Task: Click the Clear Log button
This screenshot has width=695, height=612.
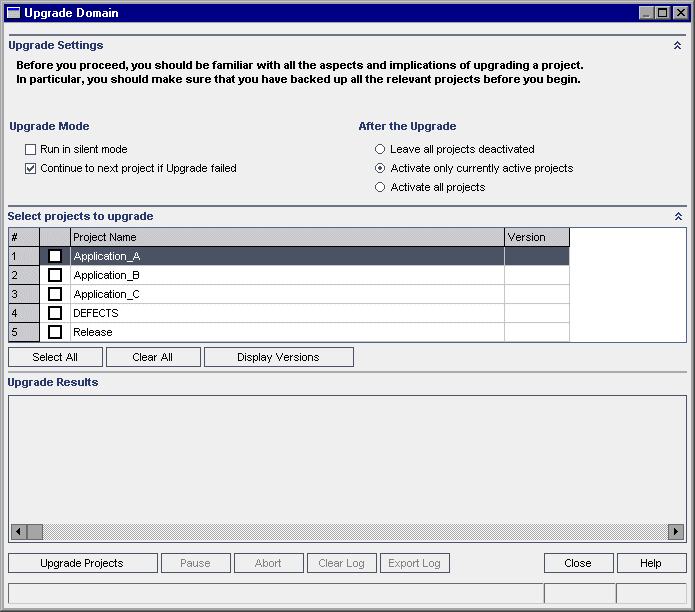Action: click(x=342, y=563)
